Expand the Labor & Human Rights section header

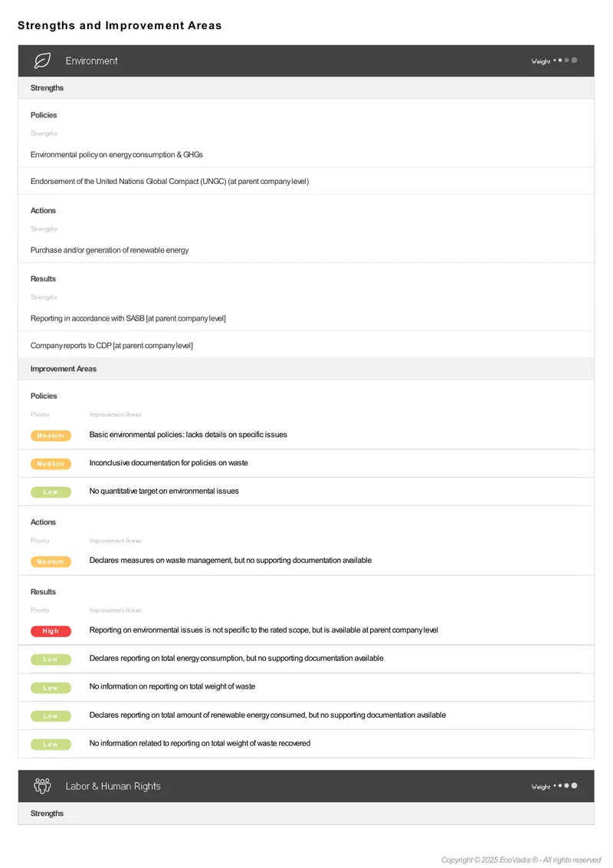click(306, 786)
